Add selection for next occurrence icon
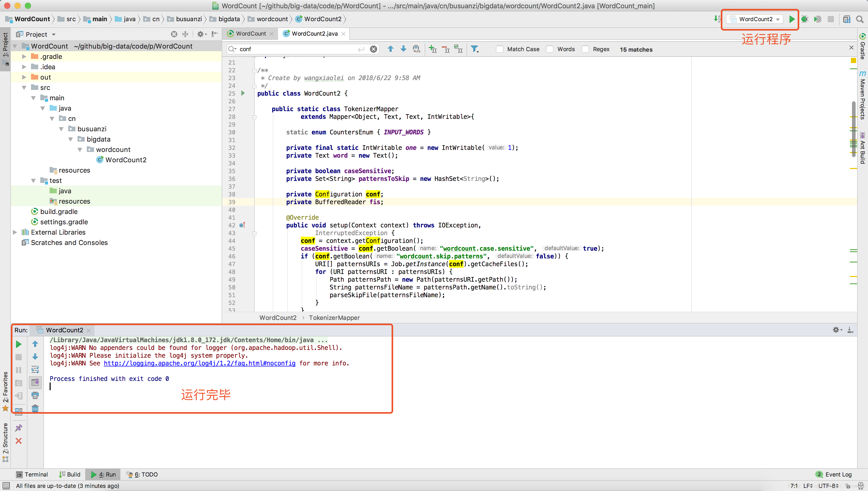Image resolution: width=868 pixels, height=491 pixels. coord(433,49)
